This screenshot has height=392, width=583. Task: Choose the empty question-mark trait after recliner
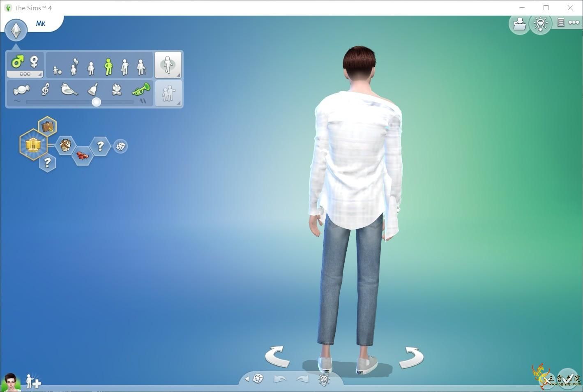(100, 146)
